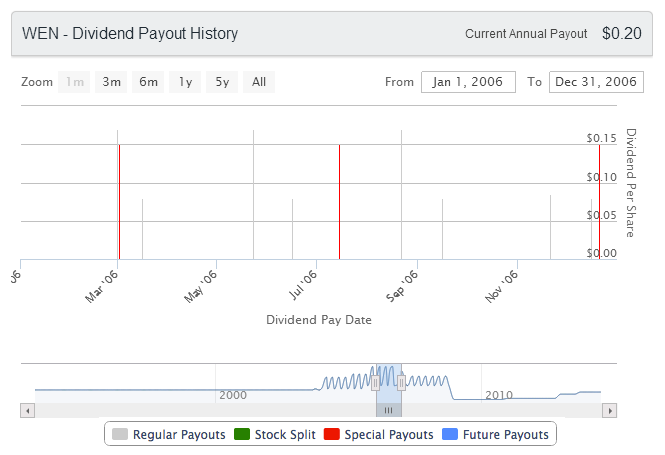Screen dimensions: 665x455
Task: Toggle Stock Split legend series
Action: tap(275, 434)
